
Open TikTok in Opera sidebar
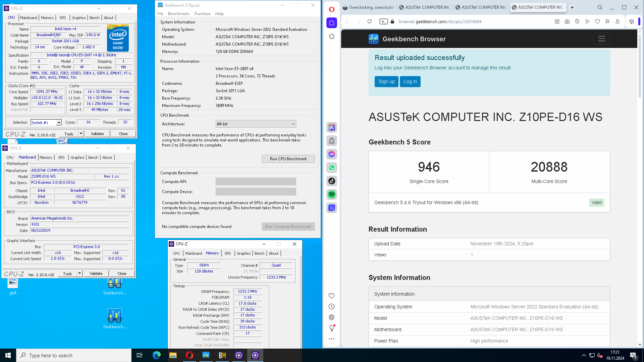tap(332, 181)
